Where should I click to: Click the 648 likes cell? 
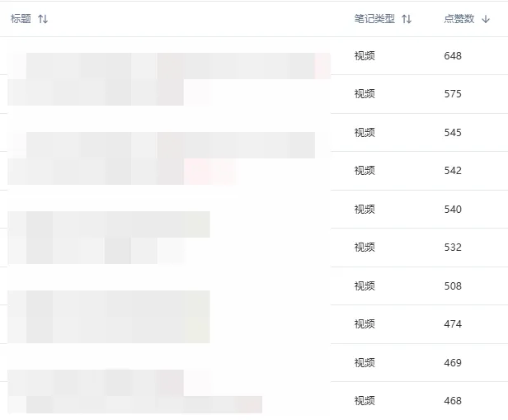(x=452, y=56)
